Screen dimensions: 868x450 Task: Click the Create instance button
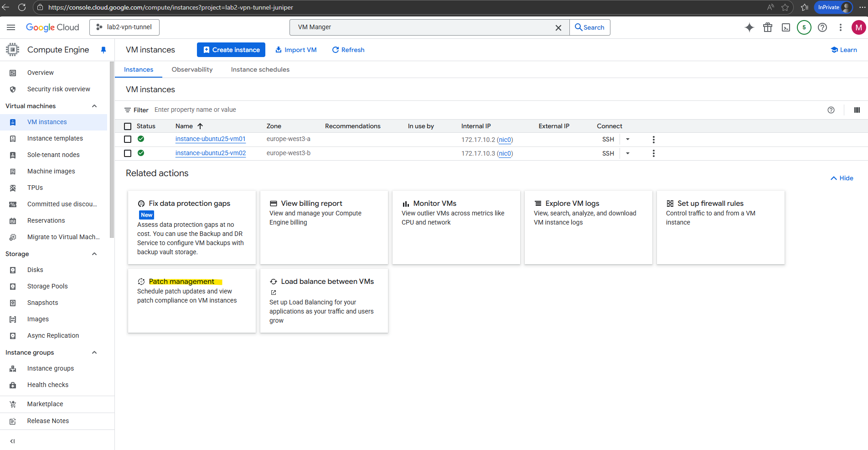pos(231,50)
